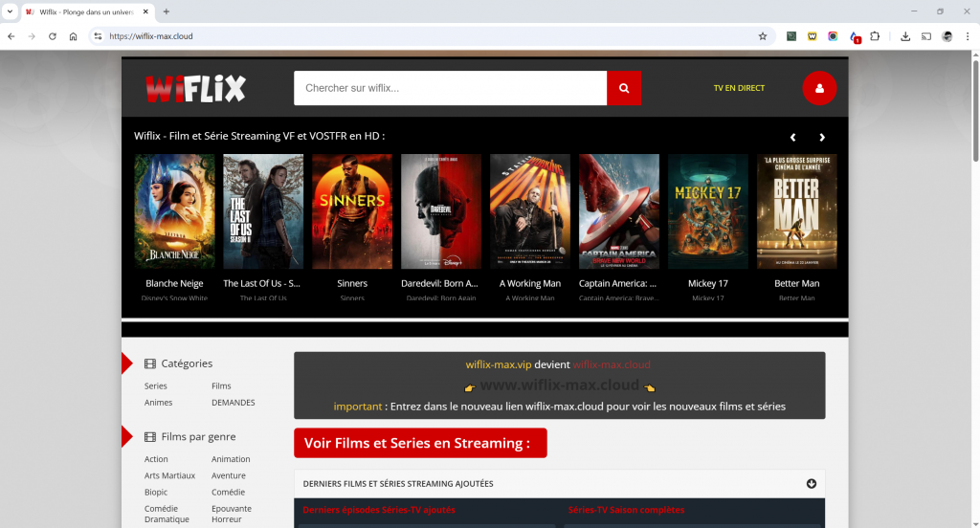Open the Captain America poster

pyautogui.click(x=619, y=211)
